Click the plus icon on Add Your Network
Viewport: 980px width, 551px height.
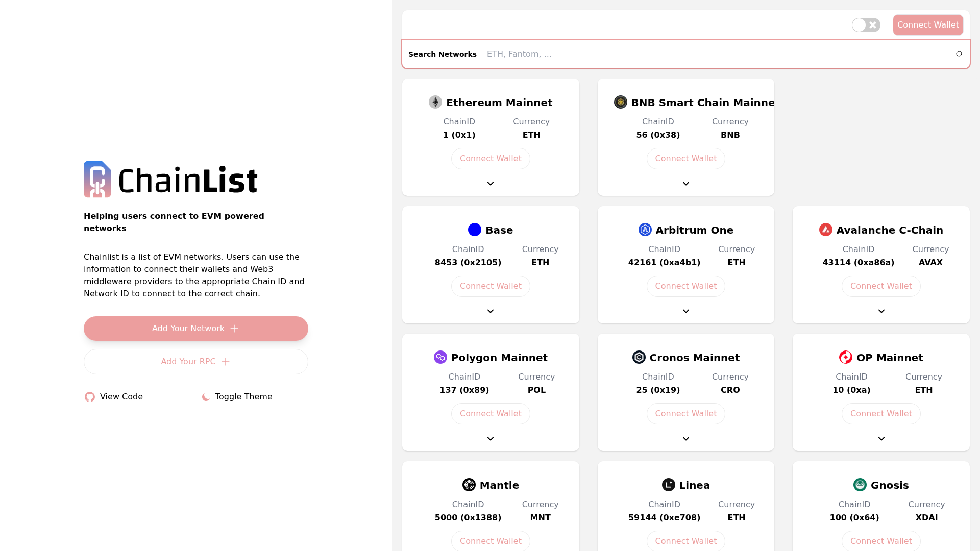[x=234, y=329]
